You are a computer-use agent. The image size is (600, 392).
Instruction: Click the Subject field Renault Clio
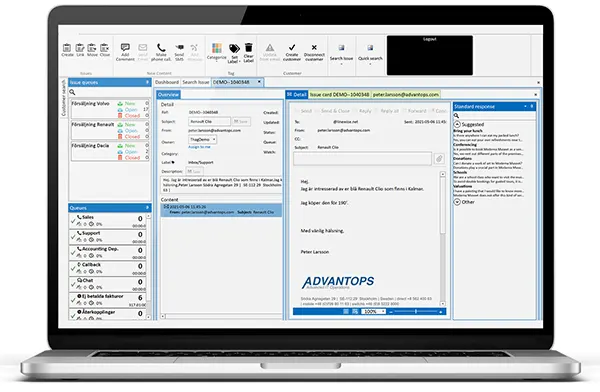point(209,121)
